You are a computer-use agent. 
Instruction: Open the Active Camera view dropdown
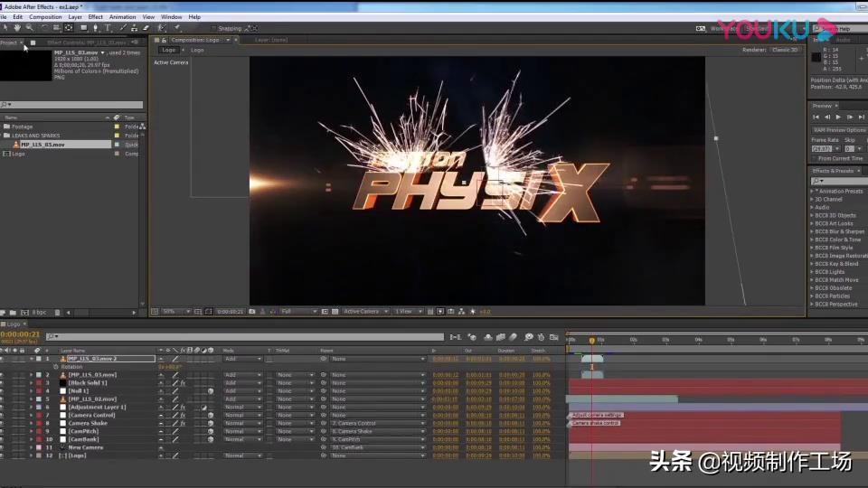click(x=365, y=312)
